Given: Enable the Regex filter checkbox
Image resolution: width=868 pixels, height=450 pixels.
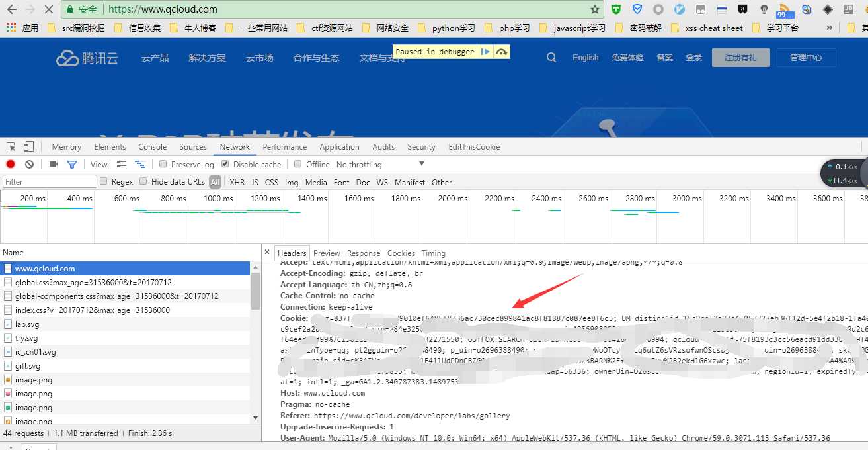Looking at the screenshot, I should coord(103,181).
